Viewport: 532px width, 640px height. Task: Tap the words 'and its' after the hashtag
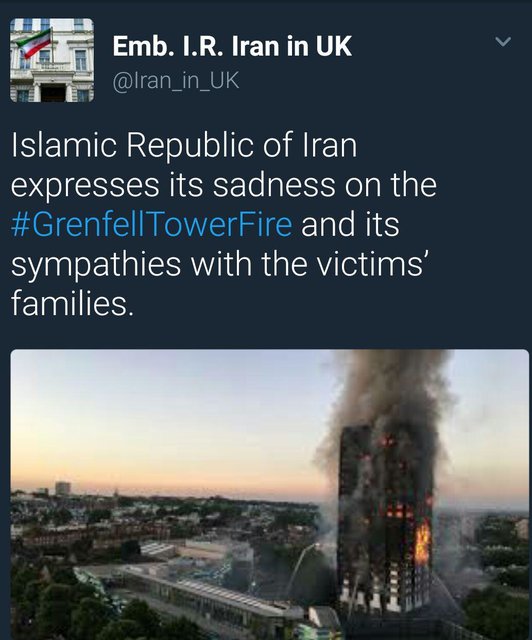tap(350, 225)
